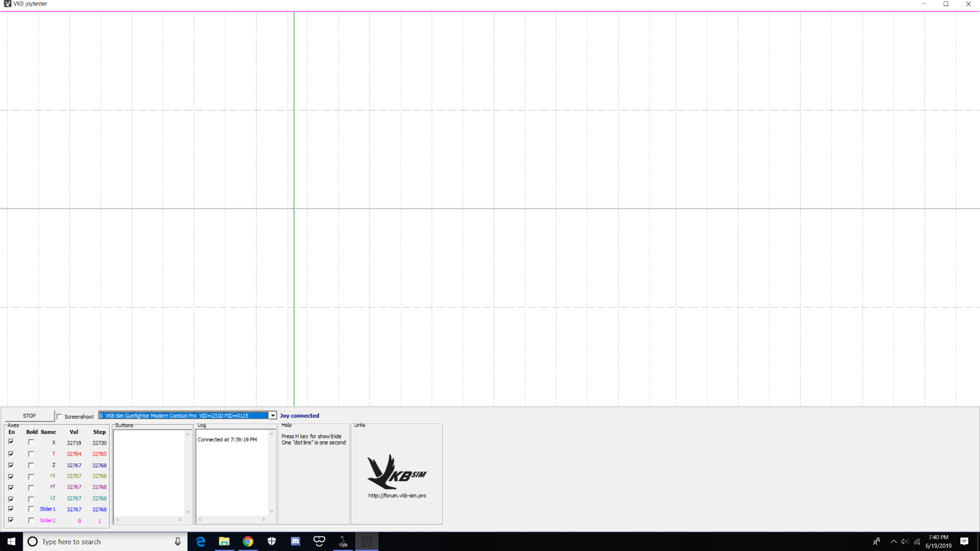Image resolution: width=980 pixels, height=551 pixels.
Task: Check the Bold box for rZ axis
Action: 31,498
